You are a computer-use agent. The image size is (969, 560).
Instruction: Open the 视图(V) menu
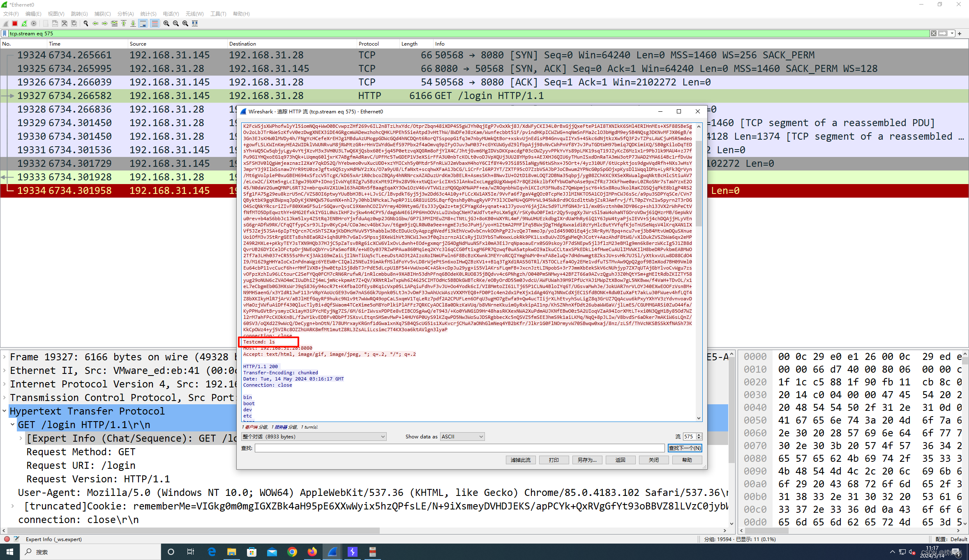tap(56, 14)
